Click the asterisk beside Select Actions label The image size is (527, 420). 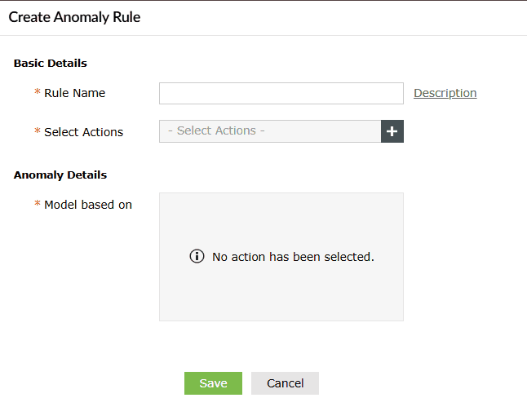38,131
